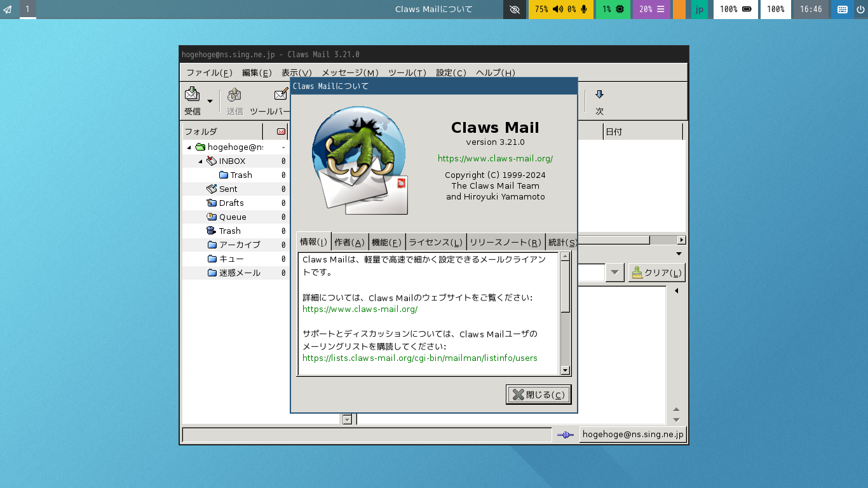Click the info text scrollbar down arrow
The height and width of the screenshot is (488, 868).
[565, 370]
